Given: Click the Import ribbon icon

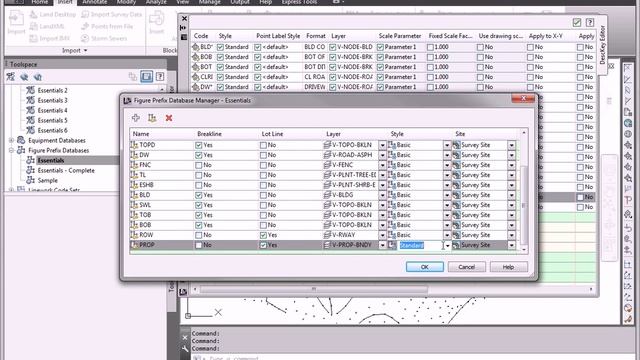Looking at the screenshot, I should (x=16, y=22).
